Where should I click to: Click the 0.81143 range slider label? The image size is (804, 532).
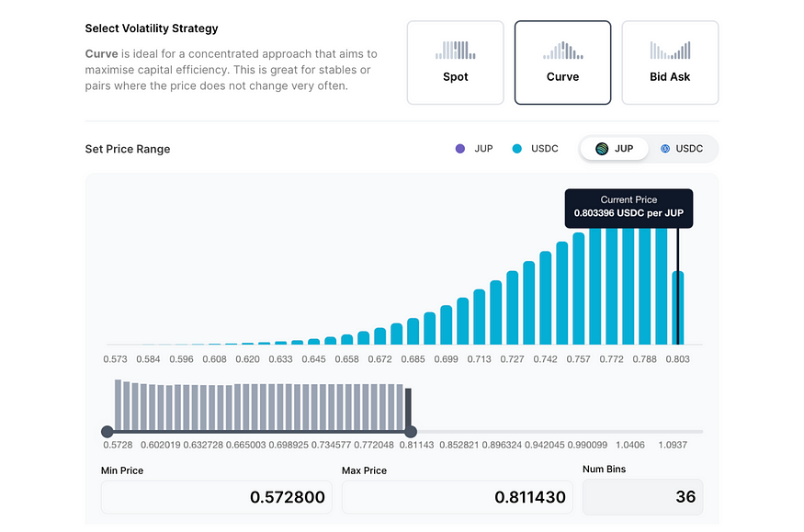pos(416,445)
